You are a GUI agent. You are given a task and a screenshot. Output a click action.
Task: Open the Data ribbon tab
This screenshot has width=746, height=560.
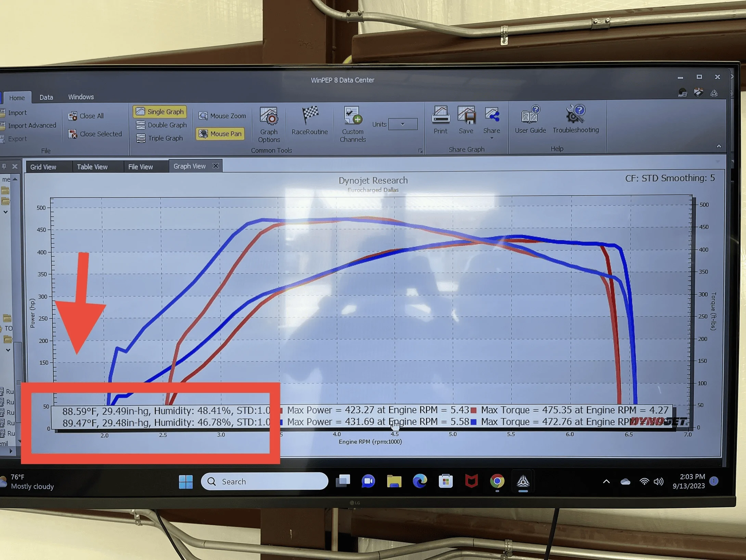pyautogui.click(x=46, y=97)
